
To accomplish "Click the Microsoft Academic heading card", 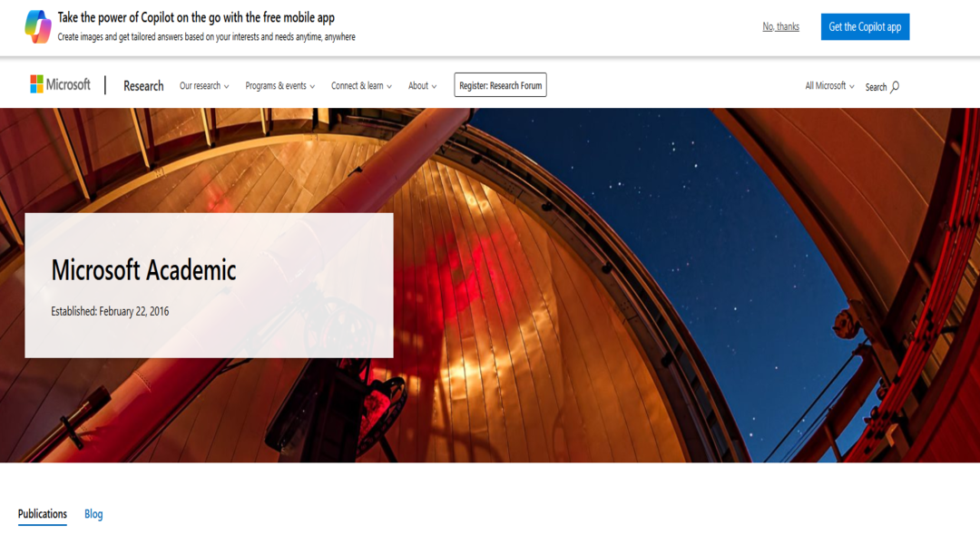I will click(209, 286).
